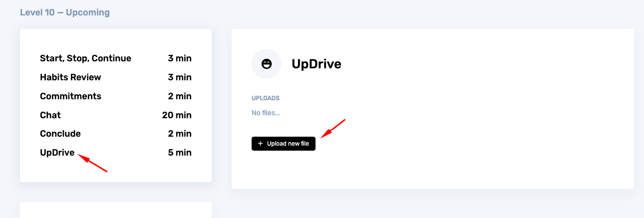Click the No files... placeholder text
Image resolution: width=644 pixels, height=218 pixels.
[x=266, y=113]
